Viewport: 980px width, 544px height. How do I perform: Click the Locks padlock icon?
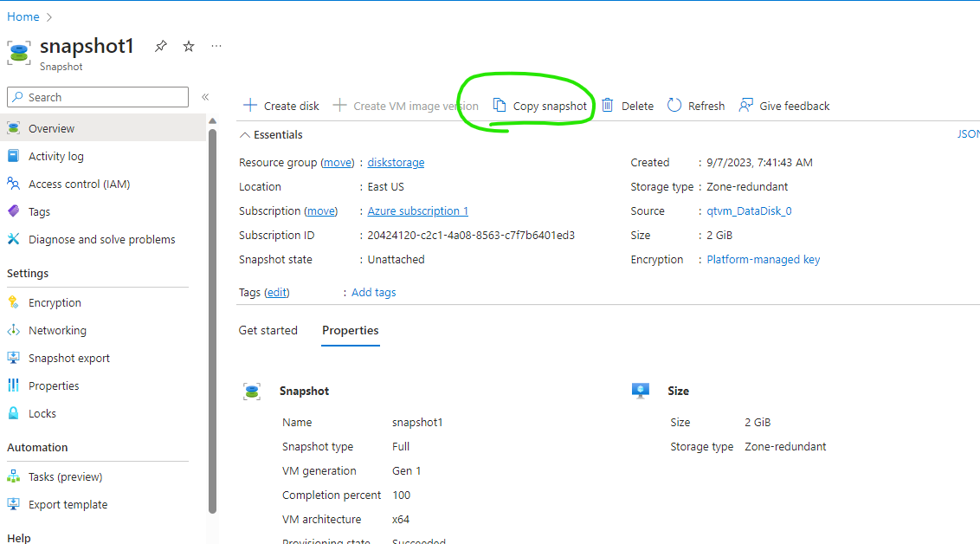click(13, 413)
